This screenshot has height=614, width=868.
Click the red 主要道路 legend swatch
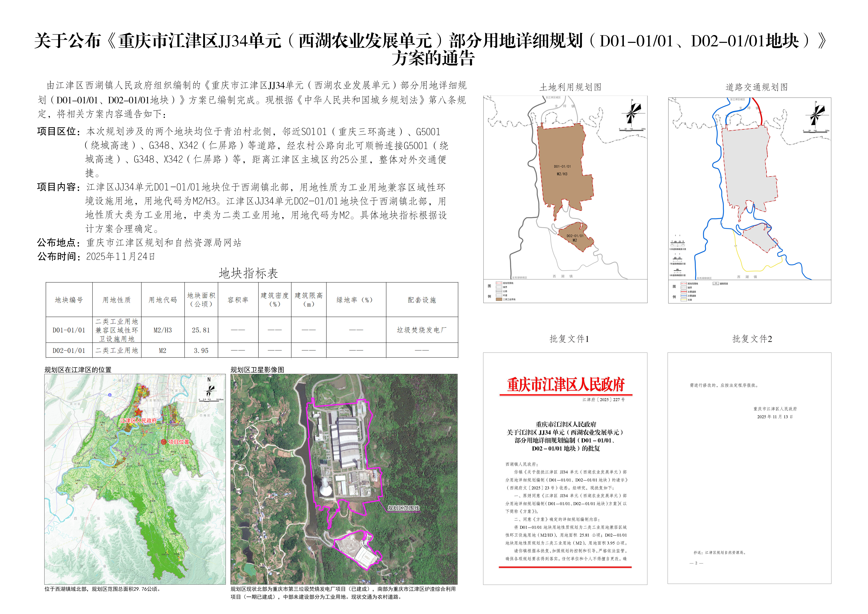pyautogui.click(x=684, y=291)
